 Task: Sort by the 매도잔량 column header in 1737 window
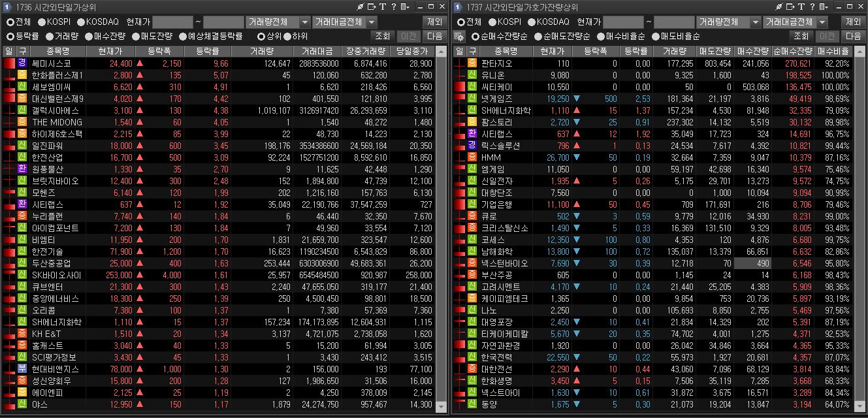click(715, 51)
